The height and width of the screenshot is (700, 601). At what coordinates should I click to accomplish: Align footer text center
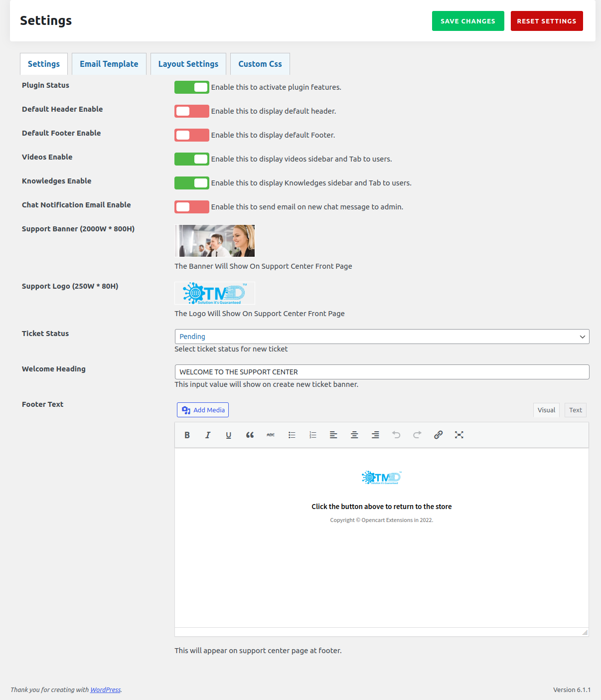[354, 435]
